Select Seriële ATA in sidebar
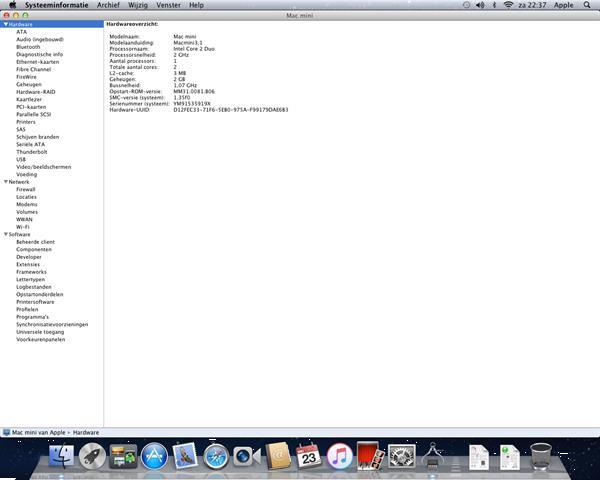The width and height of the screenshot is (600, 480). click(x=30, y=144)
